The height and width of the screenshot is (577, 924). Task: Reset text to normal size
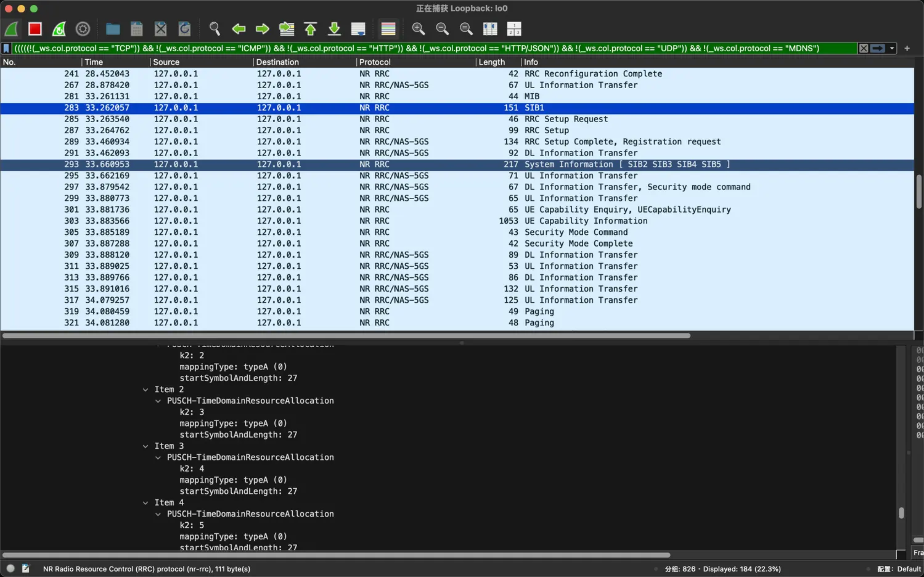pos(466,29)
